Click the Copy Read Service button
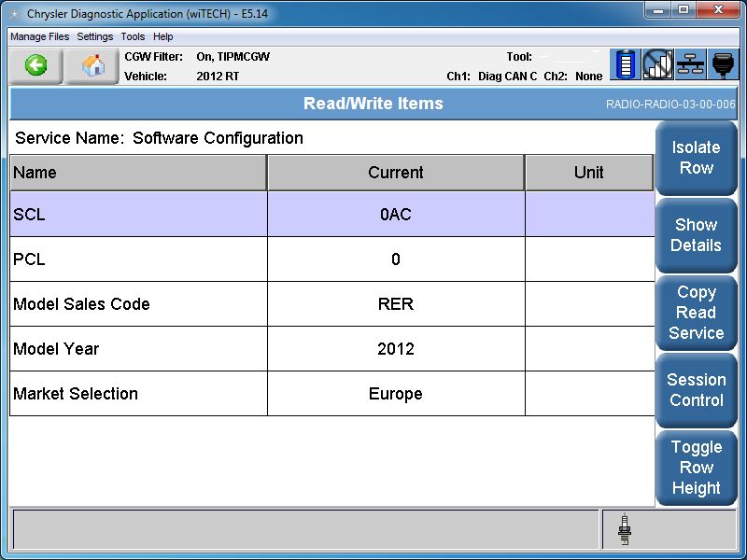The image size is (747, 560). (x=696, y=313)
